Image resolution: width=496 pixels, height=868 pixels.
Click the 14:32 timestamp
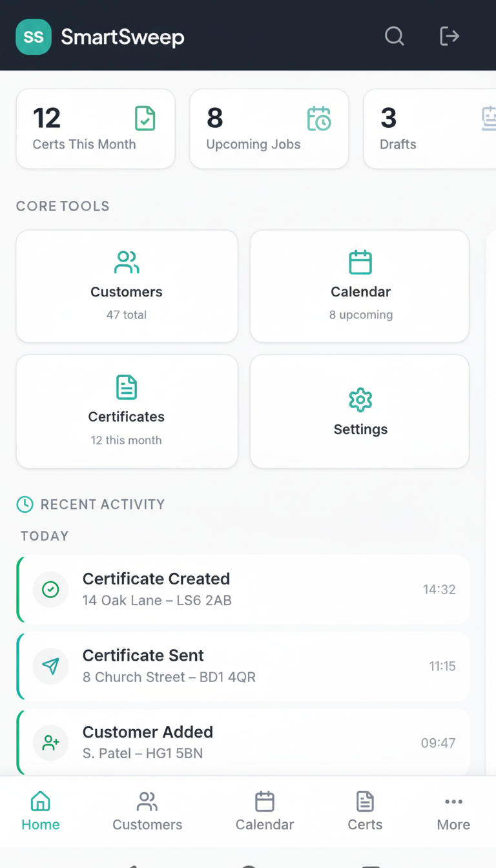point(439,590)
